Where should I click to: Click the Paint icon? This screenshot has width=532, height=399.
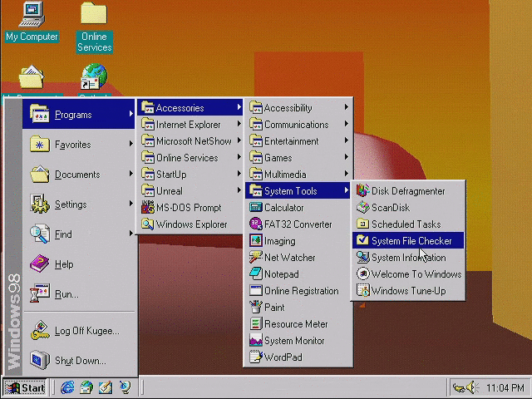255,307
